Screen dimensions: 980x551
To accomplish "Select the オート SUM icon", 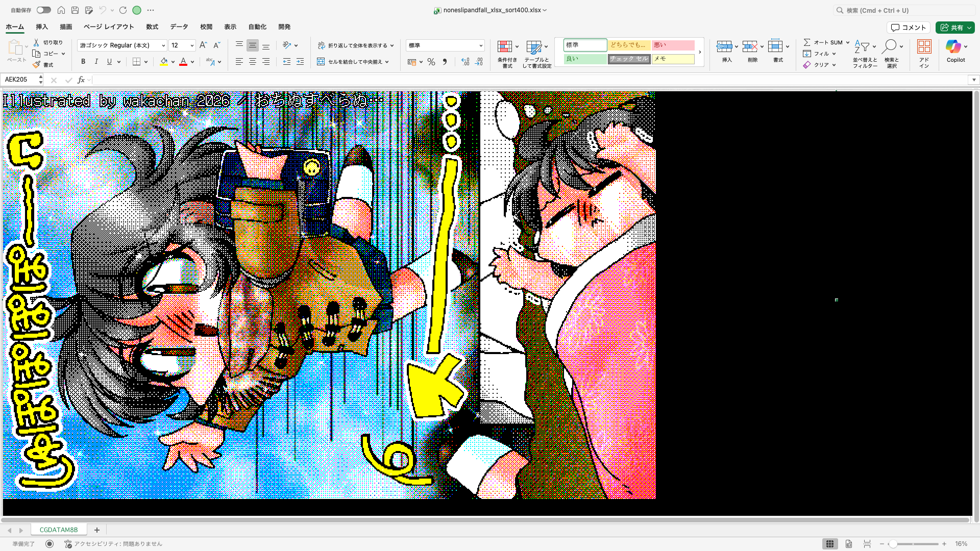I will point(808,42).
